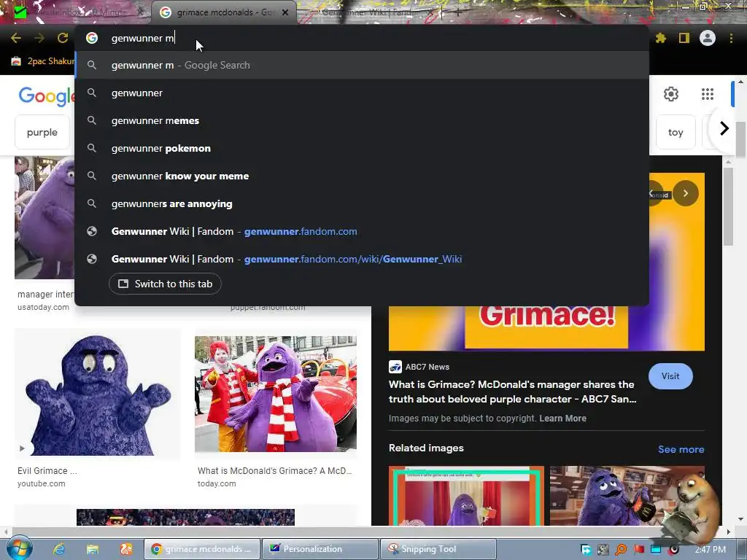Viewport: 747px width, 560px height.
Task: Open the Chrome profile avatar
Action: coord(708,38)
